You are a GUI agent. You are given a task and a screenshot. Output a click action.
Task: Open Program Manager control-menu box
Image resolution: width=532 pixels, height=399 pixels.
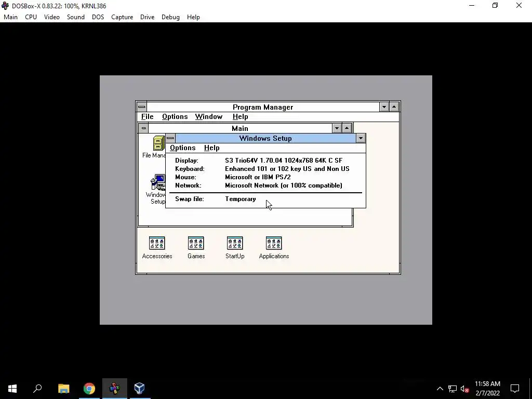coord(142,107)
